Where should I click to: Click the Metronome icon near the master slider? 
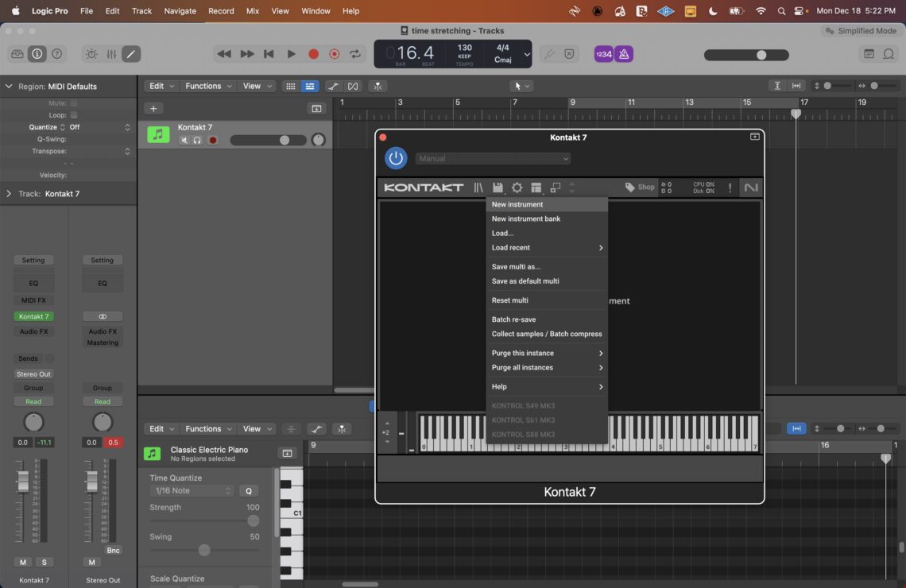point(625,53)
